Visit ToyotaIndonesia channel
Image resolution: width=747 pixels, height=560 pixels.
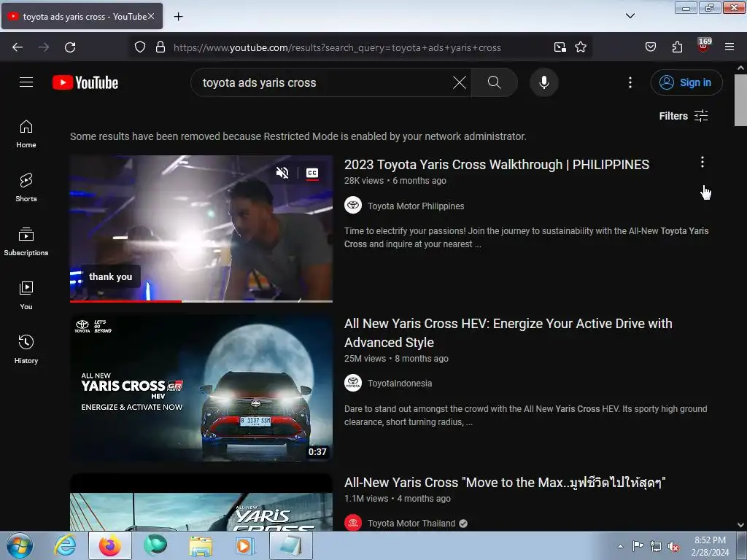pyautogui.click(x=399, y=384)
